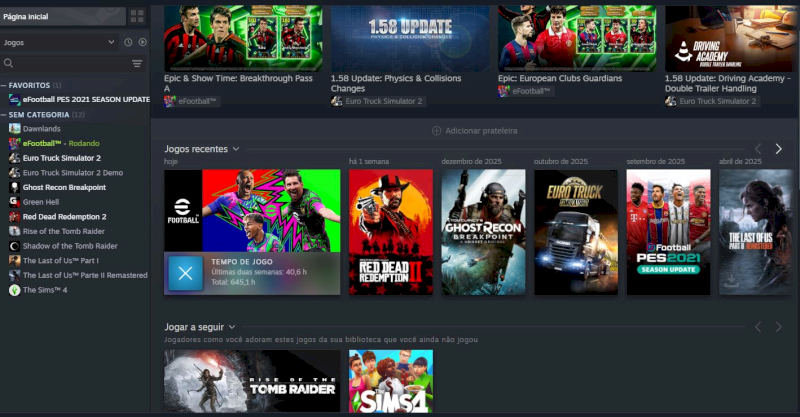Image resolution: width=800 pixels, height=417 pixels.
Task: Click the ready-to-play filter icon
Action: coord(142,42)
